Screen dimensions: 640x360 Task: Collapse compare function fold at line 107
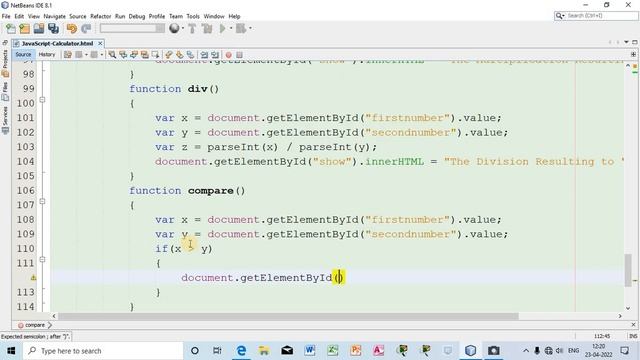click(x=42, y=201)
